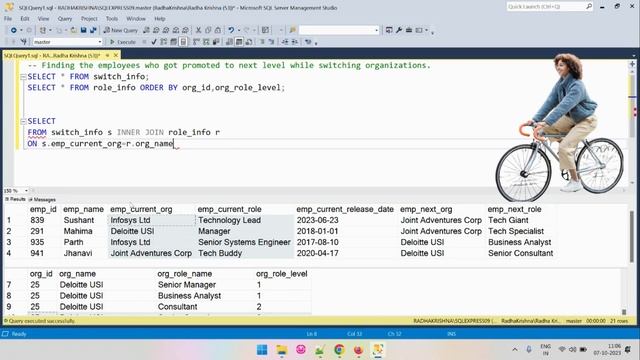The height and width of the screenshot is (360, 640).
Task: Click the Copy icon in toolbar
Action: coord(208,30)
